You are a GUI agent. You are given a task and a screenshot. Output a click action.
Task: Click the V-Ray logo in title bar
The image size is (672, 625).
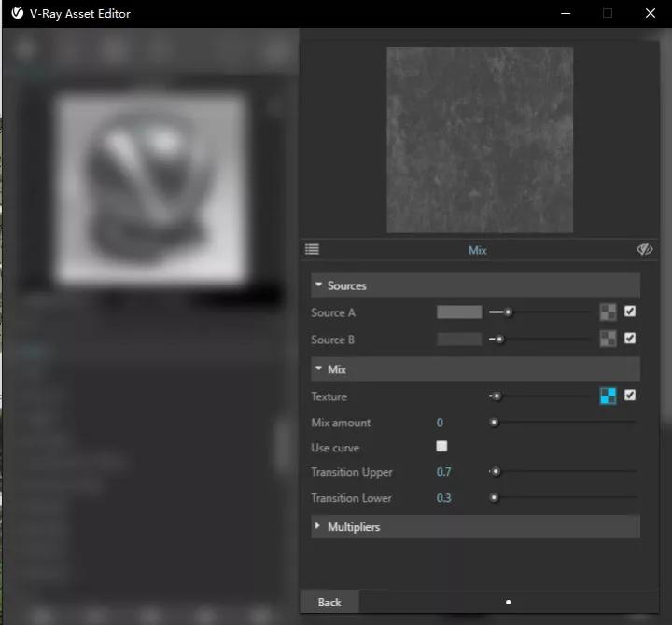click(x=18, y=13)
